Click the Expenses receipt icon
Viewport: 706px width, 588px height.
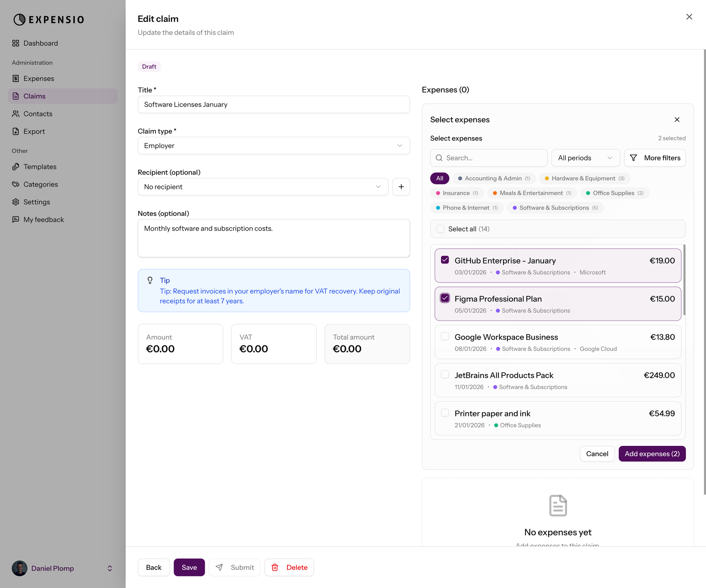[x=16, y=78]
